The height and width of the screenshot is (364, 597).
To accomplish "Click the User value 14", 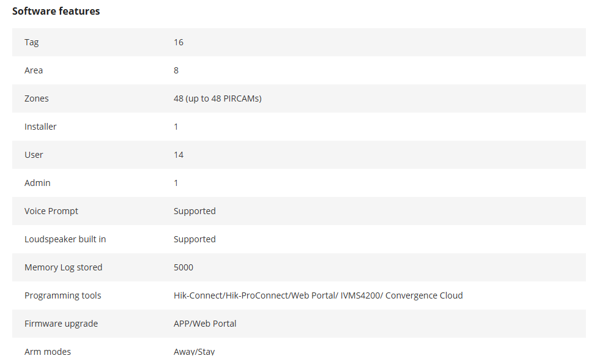I will point(179,155).
